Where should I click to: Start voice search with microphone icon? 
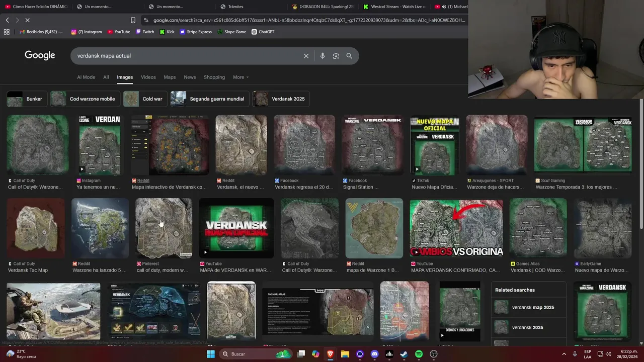pos(323,56)
